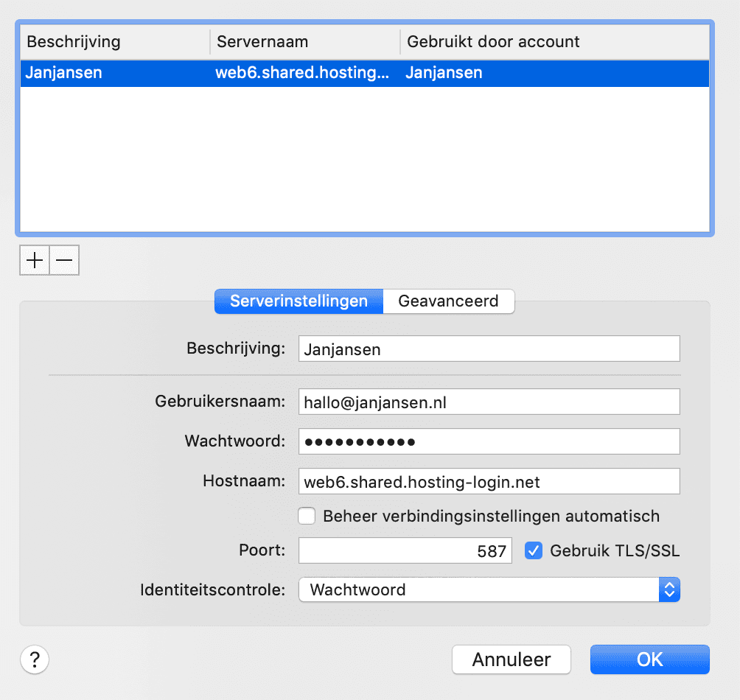The width and height of the screenshot is (740, 700).
Task: Click the minus button to remove the server
Action: point(64,260)
